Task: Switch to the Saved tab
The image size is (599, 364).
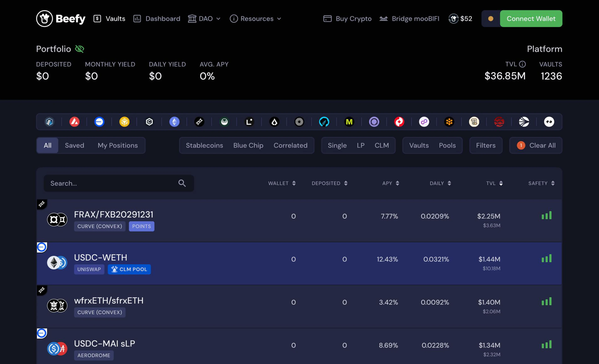Action: click(74, 145)
